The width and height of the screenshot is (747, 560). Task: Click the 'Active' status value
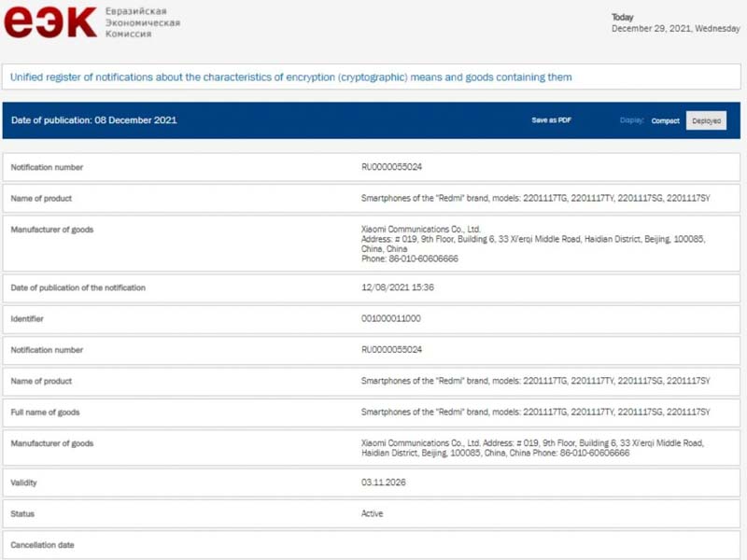(x=372, y=513)
